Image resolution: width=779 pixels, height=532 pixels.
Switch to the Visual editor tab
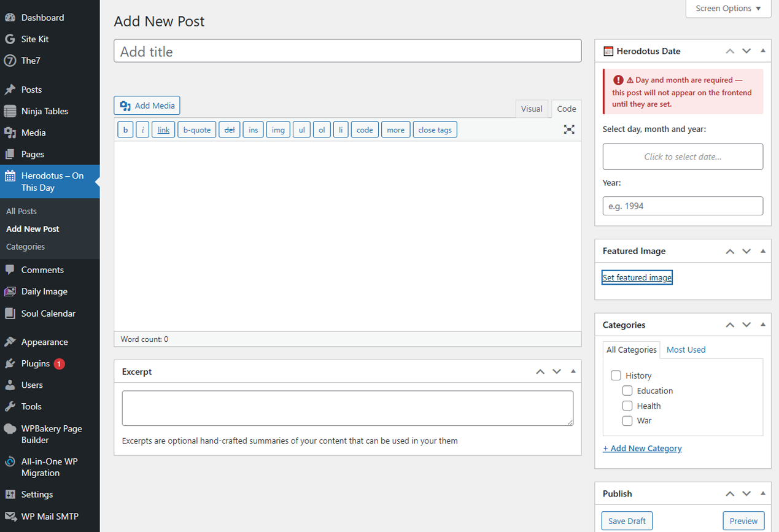coord(532,109)
